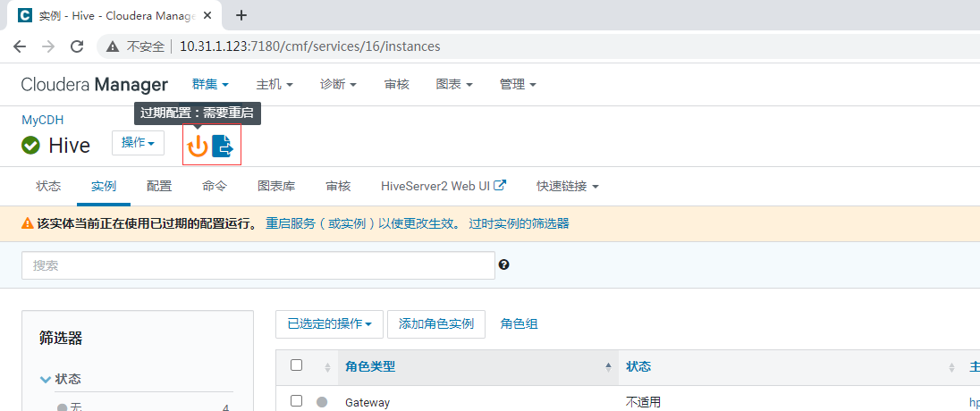Click the browser back arrow
Viewport: 980px width, 411px height.
[x=20, y=46]
